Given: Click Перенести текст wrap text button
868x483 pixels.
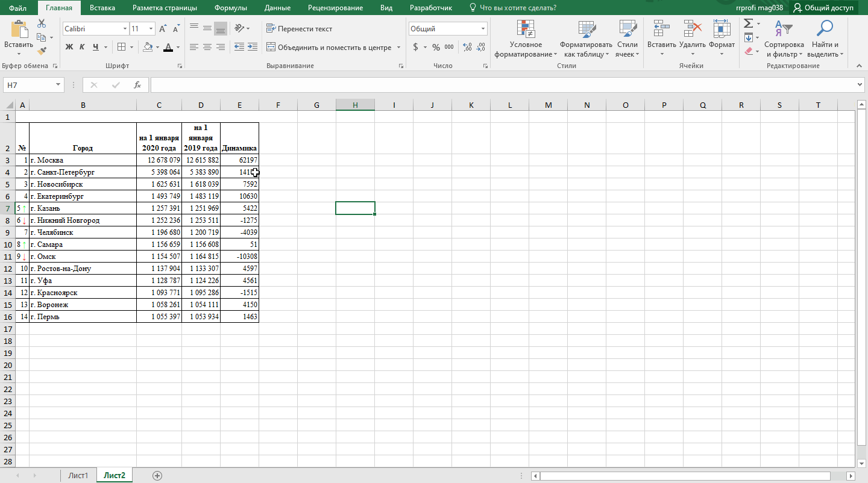Looking at the screenshot, I should [x=299, y=28].
